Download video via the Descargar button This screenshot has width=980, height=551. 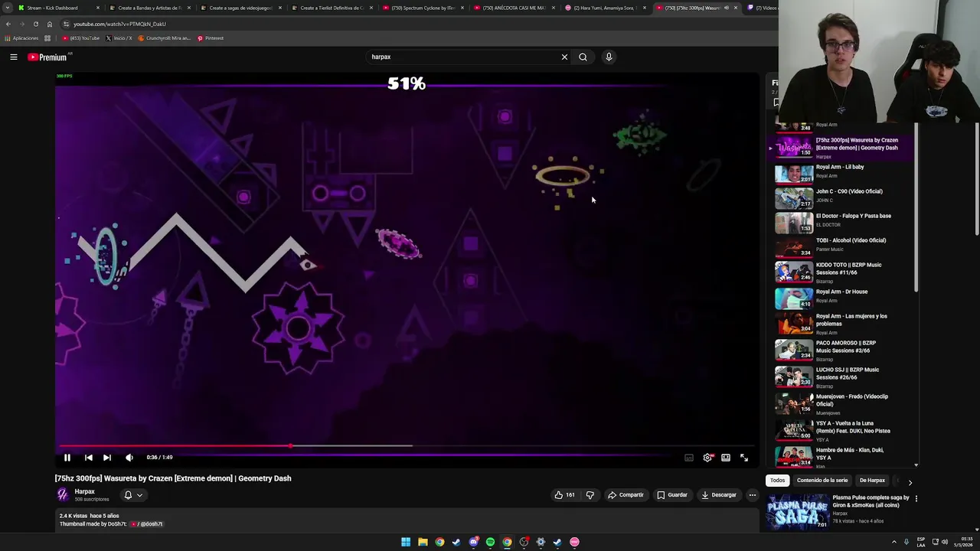(719, 495)
